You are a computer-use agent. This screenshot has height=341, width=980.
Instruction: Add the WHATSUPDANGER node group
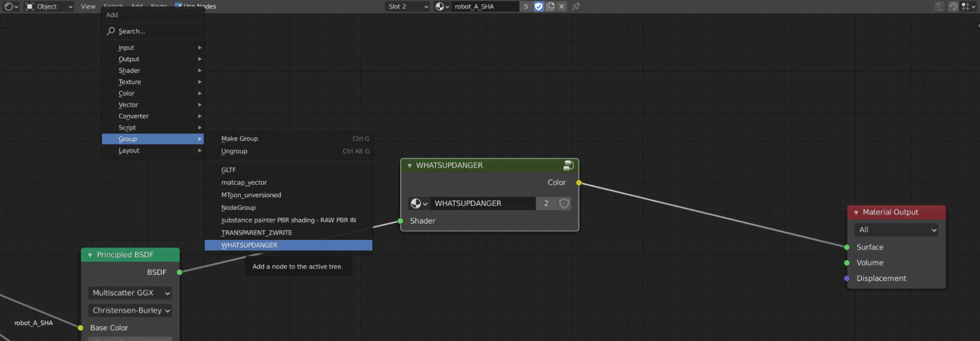click(288, 245)
